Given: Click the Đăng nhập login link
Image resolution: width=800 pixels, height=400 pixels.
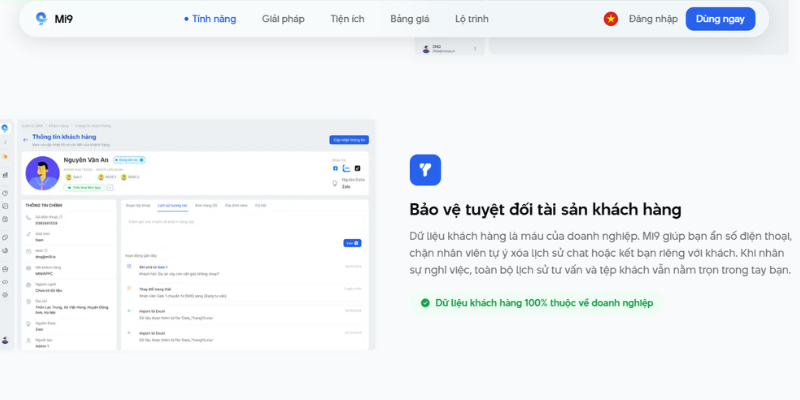Looking at the screenshot, I should tap(653, 19).
